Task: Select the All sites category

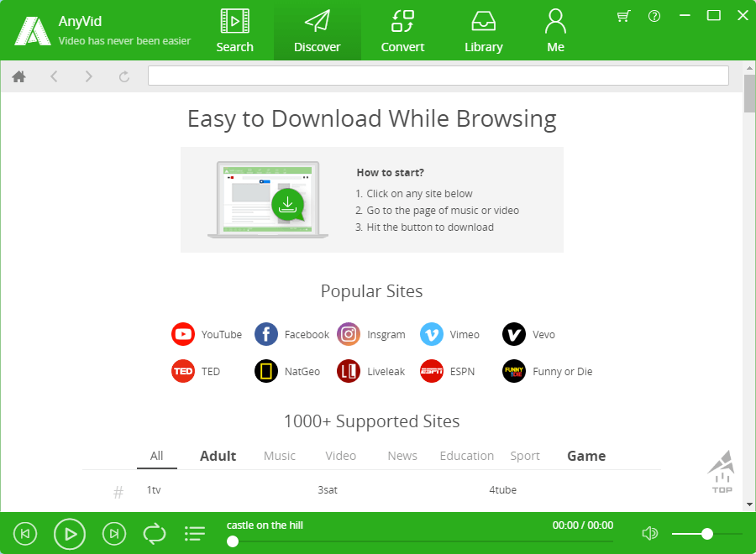Action: point(157,456)
